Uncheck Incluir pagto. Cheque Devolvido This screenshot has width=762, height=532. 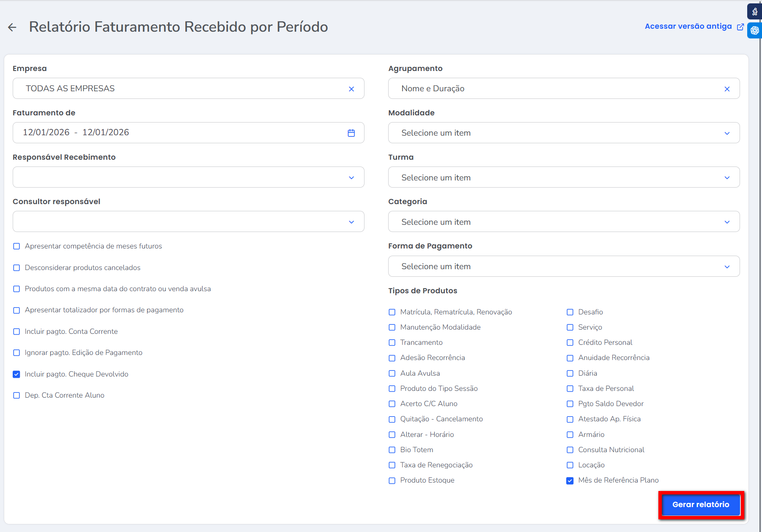coord(16,374)
